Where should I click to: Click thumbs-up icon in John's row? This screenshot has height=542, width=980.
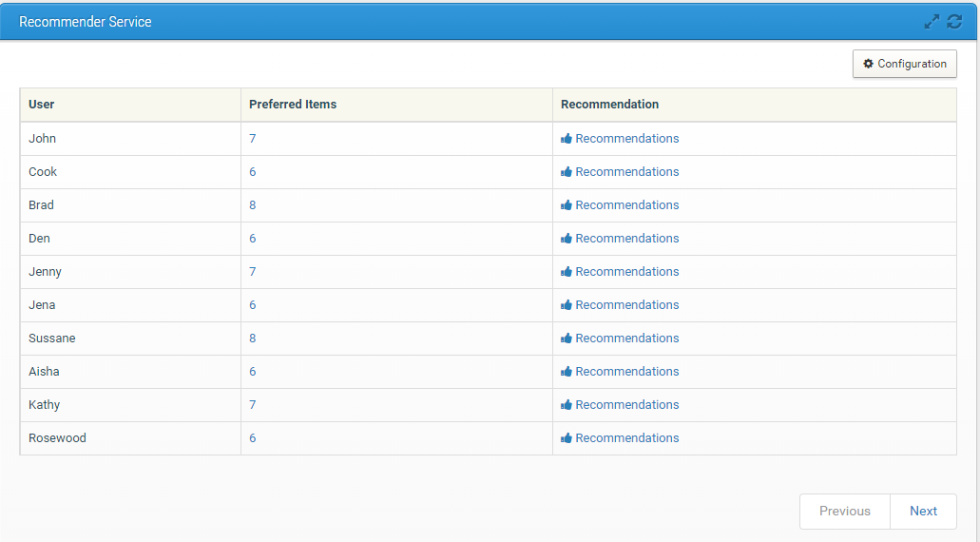pyautogui.click(x=567, y=139)
